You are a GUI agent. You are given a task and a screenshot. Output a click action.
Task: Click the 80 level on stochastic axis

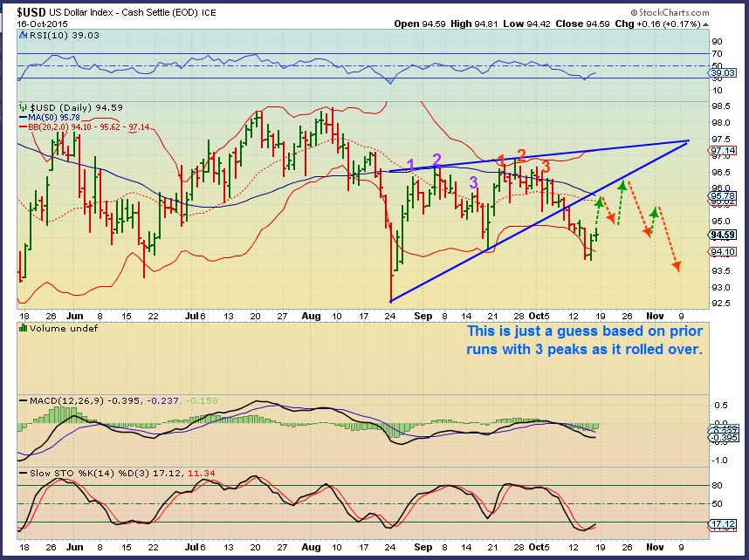[x=717, y=485]
